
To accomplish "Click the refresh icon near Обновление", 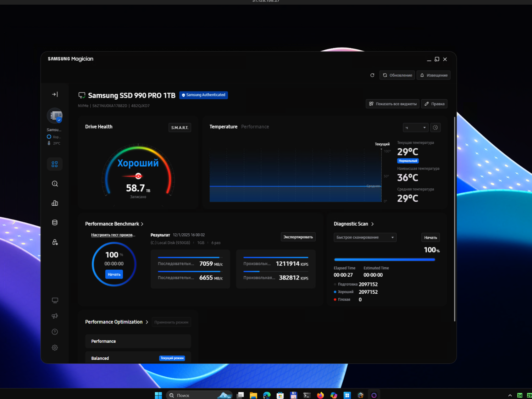I will [372, 75].
